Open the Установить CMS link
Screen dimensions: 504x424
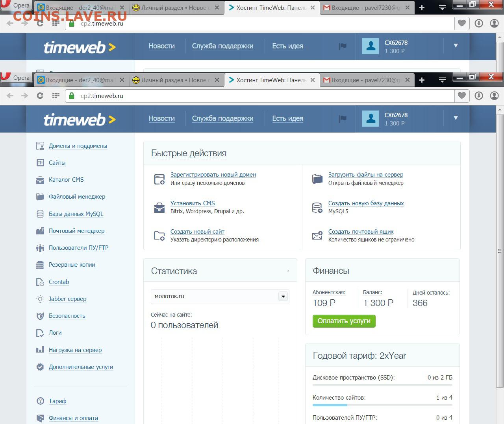tap(193, 203)
